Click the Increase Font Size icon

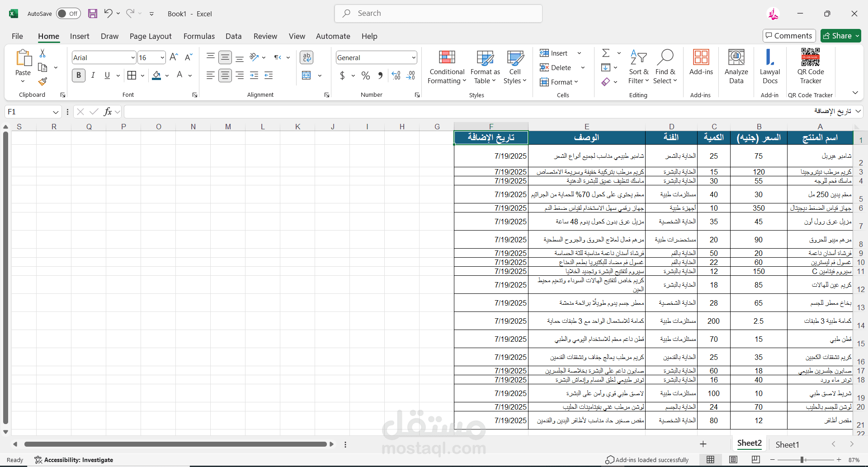pos(174,57)
